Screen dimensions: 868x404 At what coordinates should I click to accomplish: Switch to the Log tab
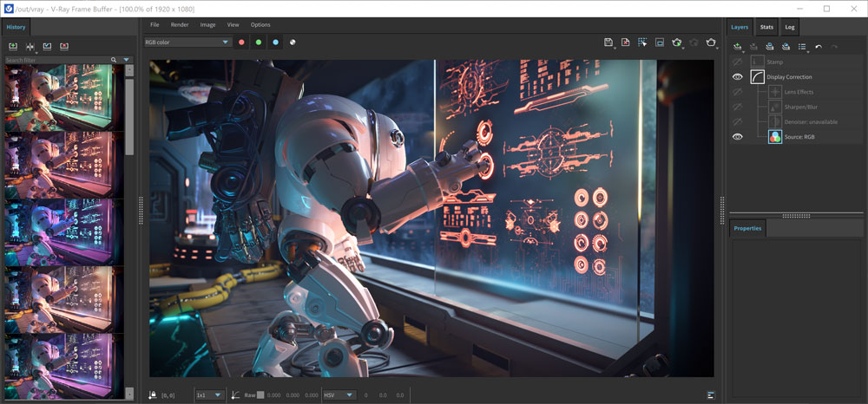pyautogui.click(x=790, y=28)
